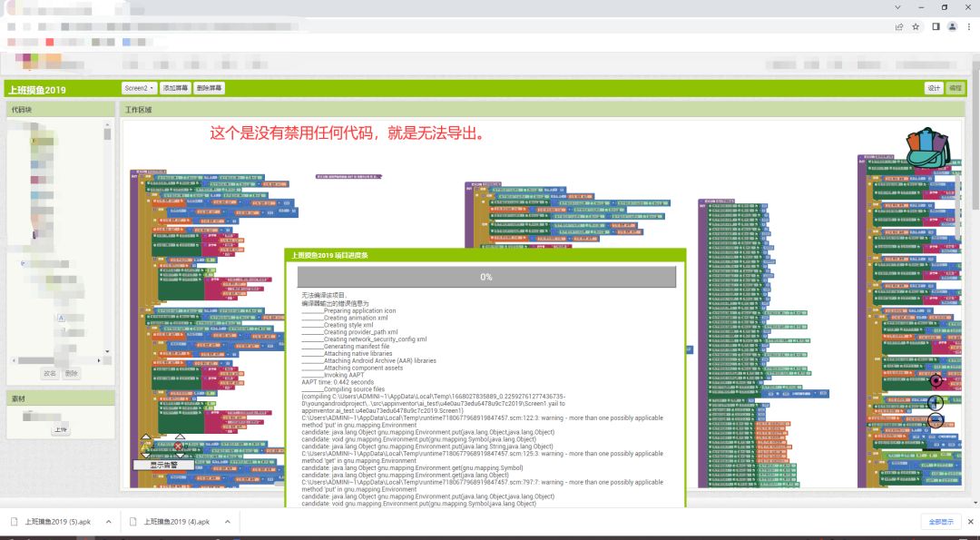Click the blocks panel horizontal scrollbar thumb
The width and height of the screenshot is (980, 540).
36,360
